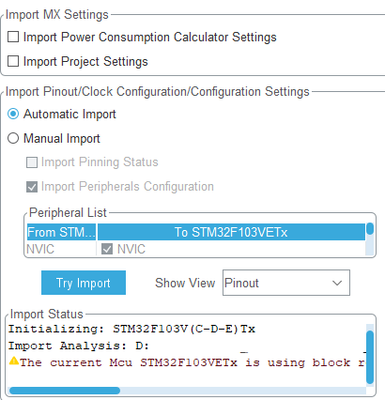Toggle Import Peripherals Configuration checkbox
Image resolution: width=385 pixels, height=400 pixels.
click(32, 187)
